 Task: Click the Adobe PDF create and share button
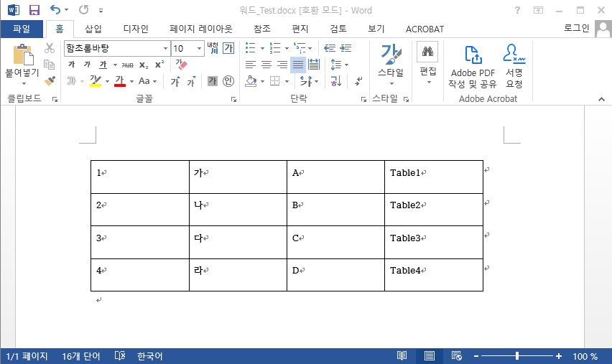click(x=472, y=65)
